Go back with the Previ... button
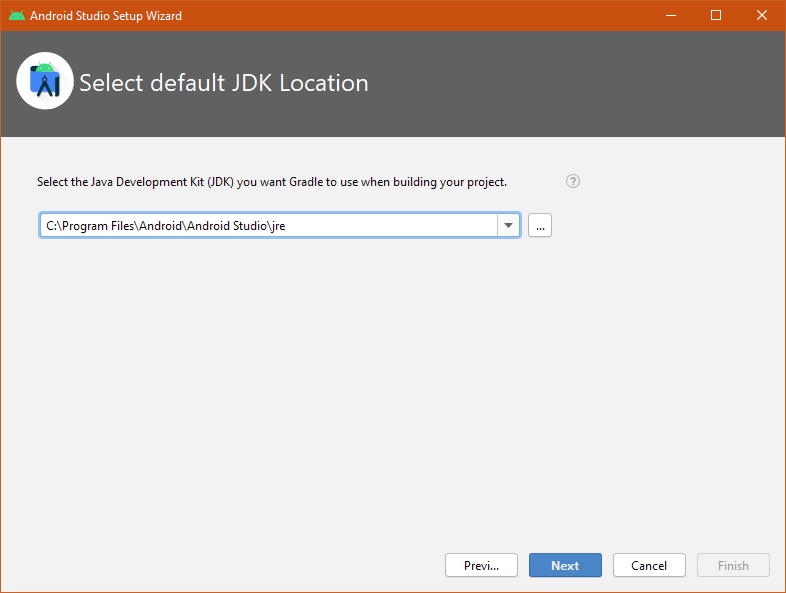Image resolution: width=786 pixels, height=593 pixels. [x=481, y=565]
